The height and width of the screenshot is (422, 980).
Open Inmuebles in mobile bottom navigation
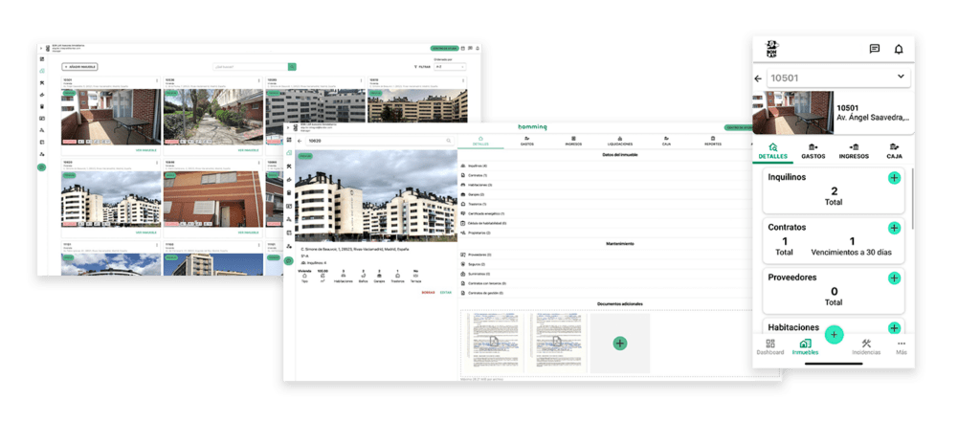805,347
